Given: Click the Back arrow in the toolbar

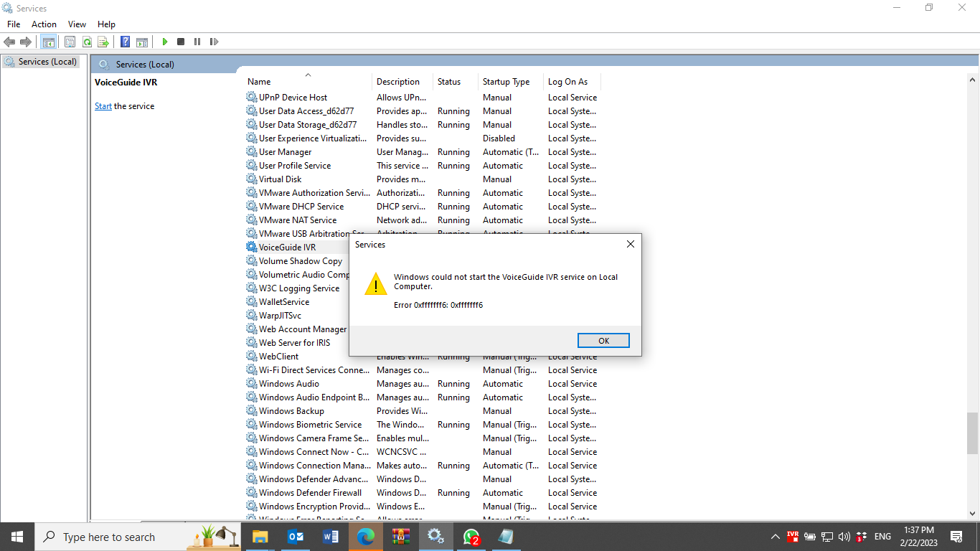Looking at the screenshot, I should pyautogui.click(x=9, y=42).
